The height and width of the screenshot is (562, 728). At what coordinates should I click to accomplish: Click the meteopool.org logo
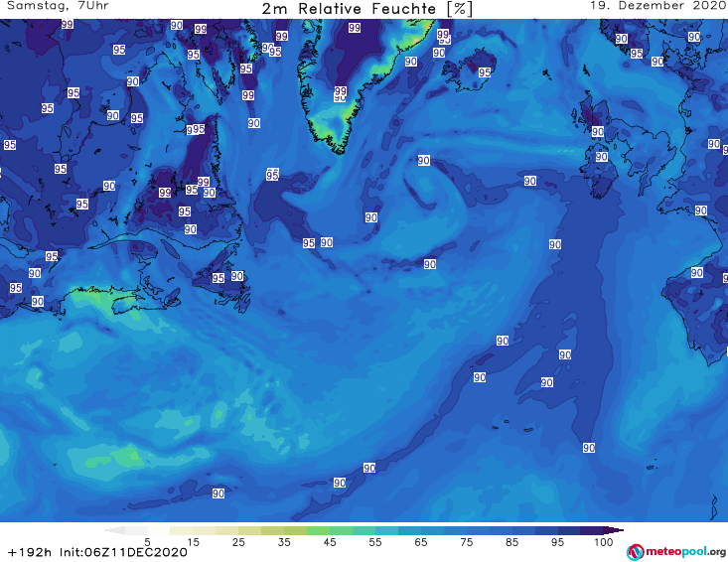click(676, 552)
